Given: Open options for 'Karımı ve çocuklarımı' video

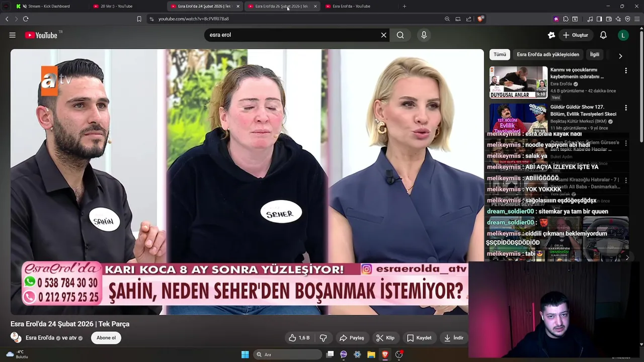Looking at the screenshot, I should [626, 71].
